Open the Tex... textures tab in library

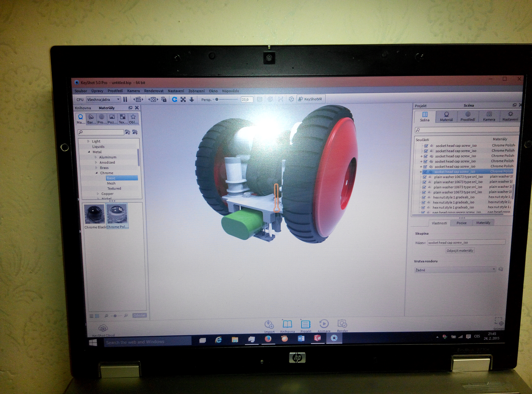123,119
